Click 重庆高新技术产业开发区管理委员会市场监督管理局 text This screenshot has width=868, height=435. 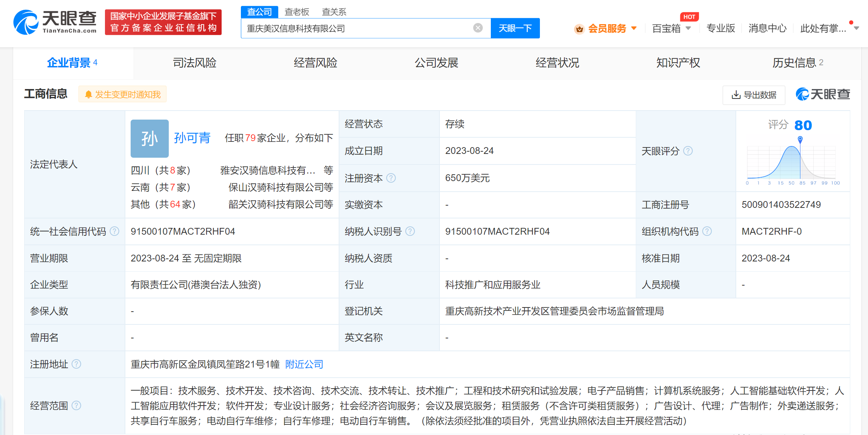(x=554, y=311)
